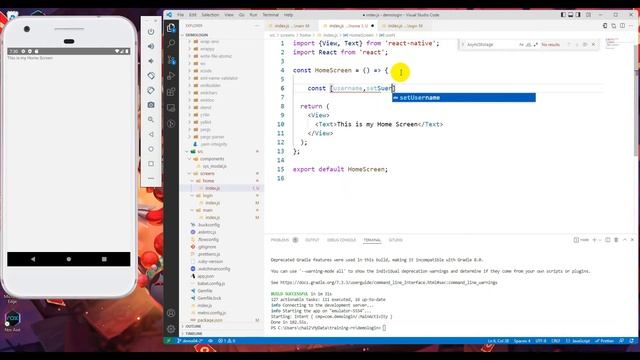Screen dimensions: 640x360
Task: Toggle Match Whole Word in the find widget
Action: pos(529,44)
